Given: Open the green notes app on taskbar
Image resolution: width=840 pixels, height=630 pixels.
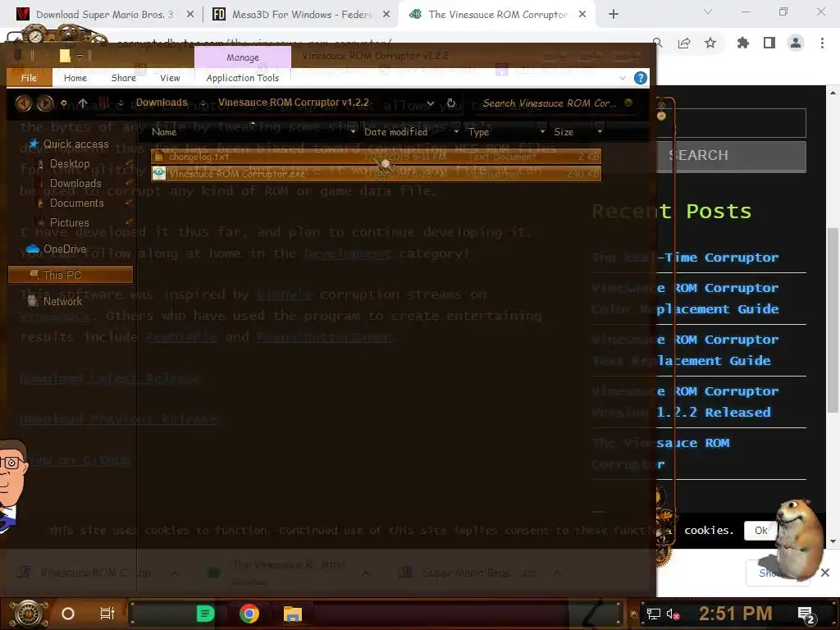Looking at the screenshot, I should pyautogui.click(x=205, y=614).
